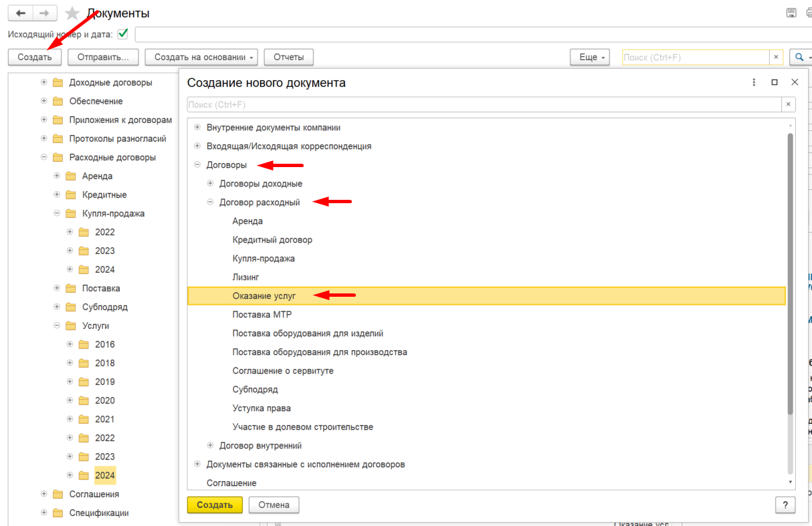Collapse the Расходные договоры folder

pos(44,158)
